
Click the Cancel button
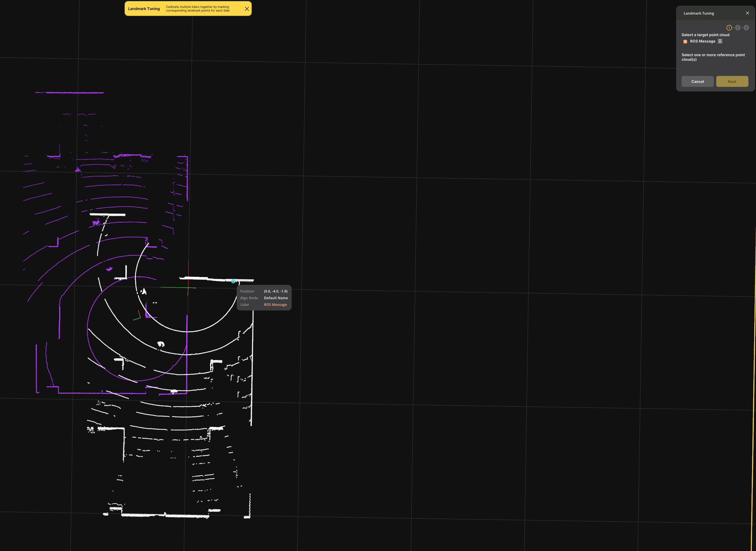coord(698,81)
